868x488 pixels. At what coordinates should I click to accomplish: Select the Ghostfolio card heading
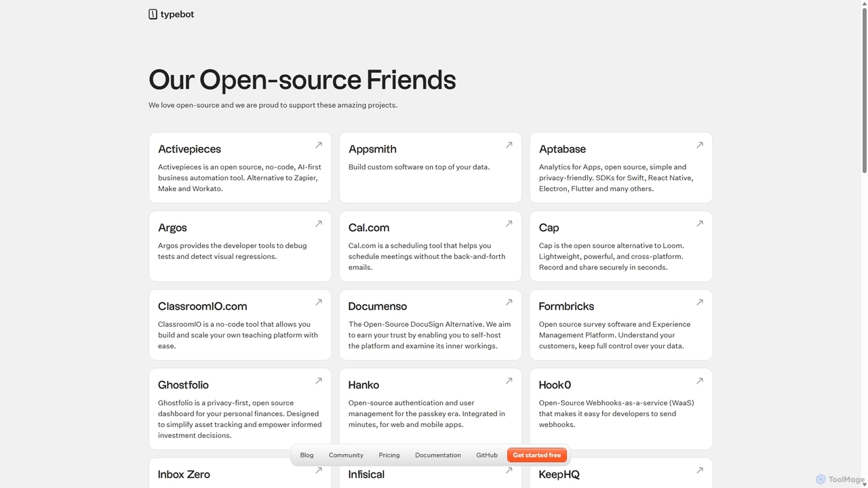tap(183, 385)
